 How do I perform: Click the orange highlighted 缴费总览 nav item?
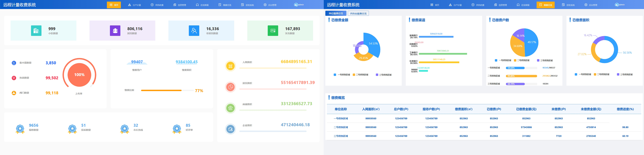click(545, 5)
